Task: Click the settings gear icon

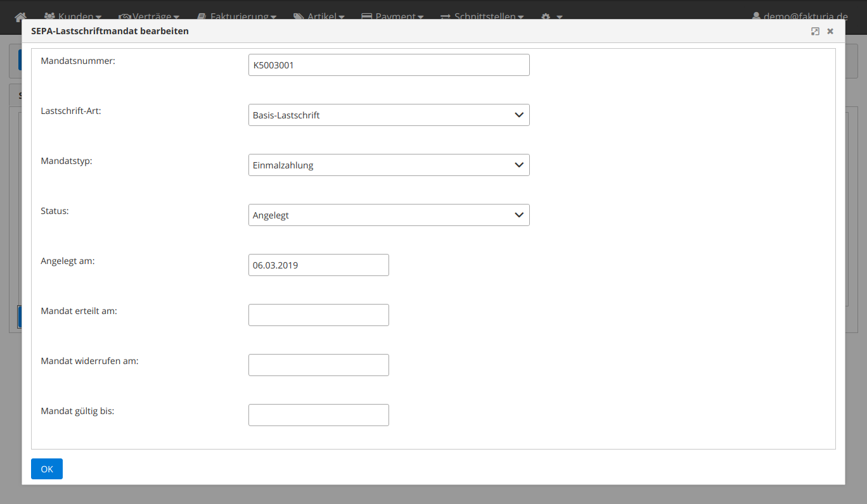Action: tap(550, 16)
